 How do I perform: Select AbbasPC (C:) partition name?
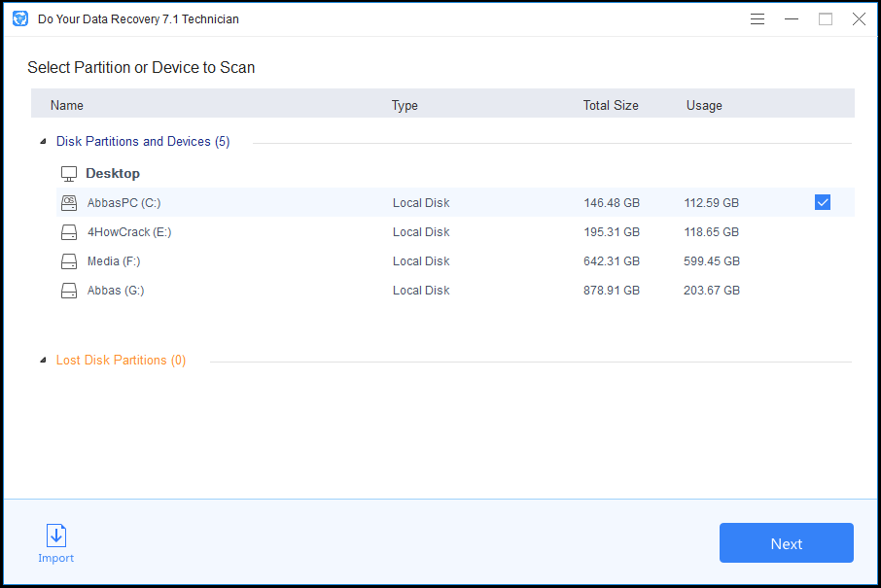(123, 203)
